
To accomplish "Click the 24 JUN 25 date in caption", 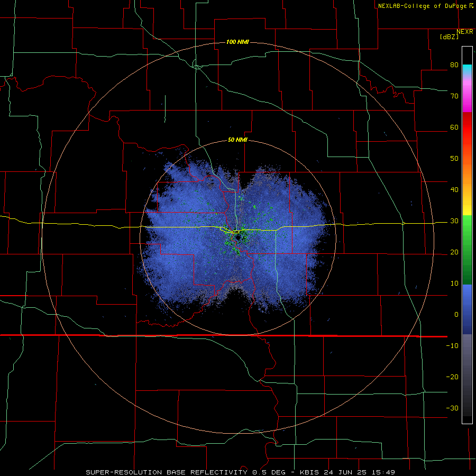I will 345,472.
